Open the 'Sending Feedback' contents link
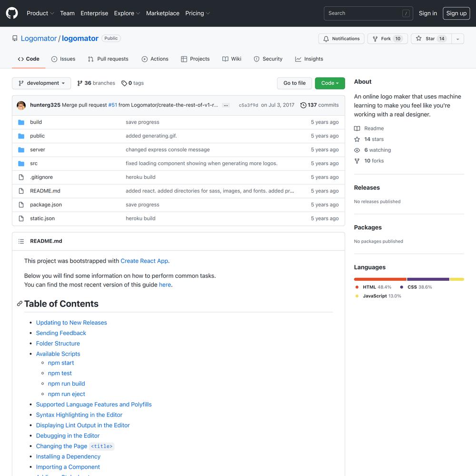Viewport: 476px width, 476px height. [61, 333]
